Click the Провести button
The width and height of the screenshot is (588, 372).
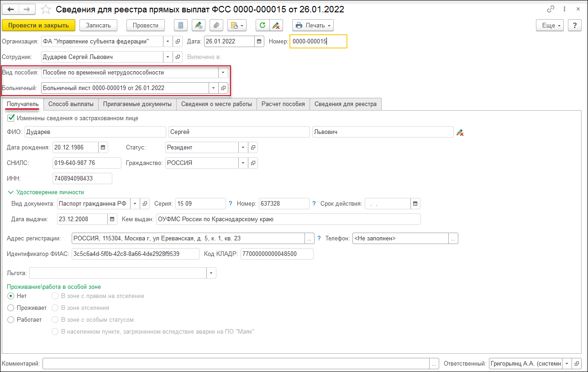coord(146,25)
